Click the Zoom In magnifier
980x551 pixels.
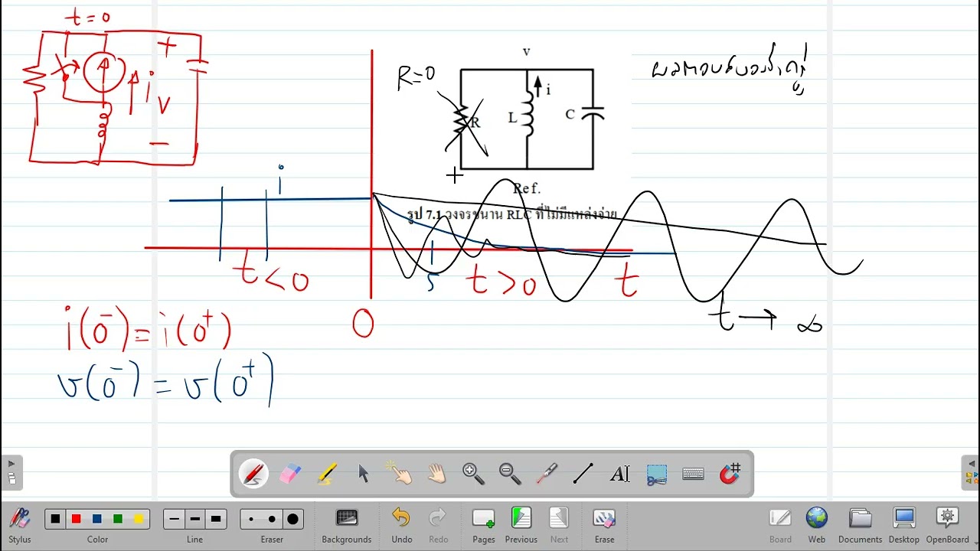click(473, 474)
